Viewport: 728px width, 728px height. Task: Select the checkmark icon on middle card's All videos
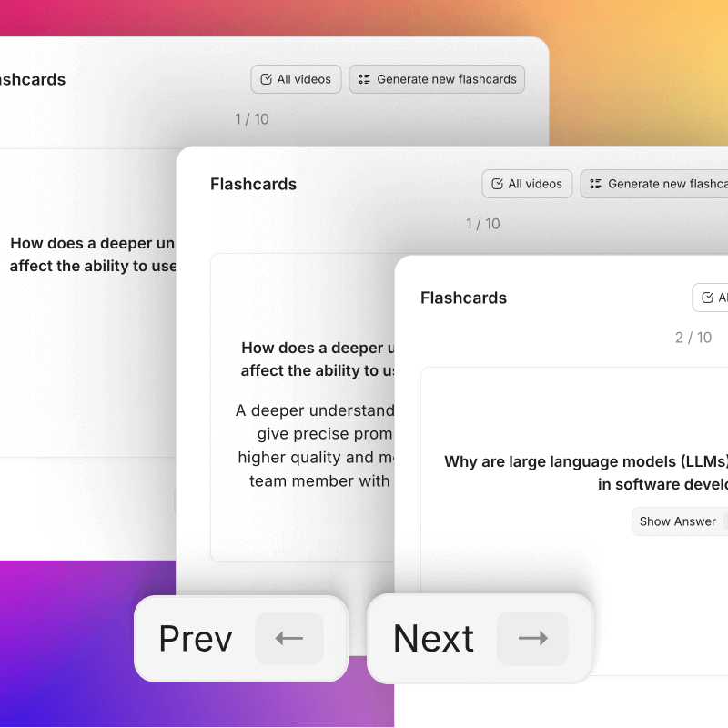pos(497,184)
